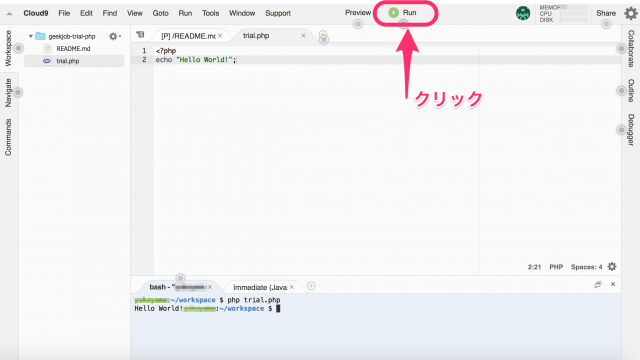Open the View menu
This screenshot has width=640, height=360.
[135, 13]
